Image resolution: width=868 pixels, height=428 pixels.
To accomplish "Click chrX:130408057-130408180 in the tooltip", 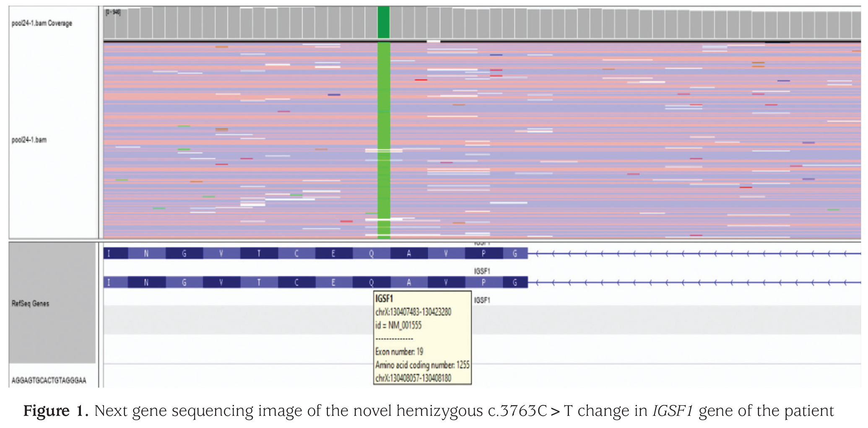I will pos(413,378).
